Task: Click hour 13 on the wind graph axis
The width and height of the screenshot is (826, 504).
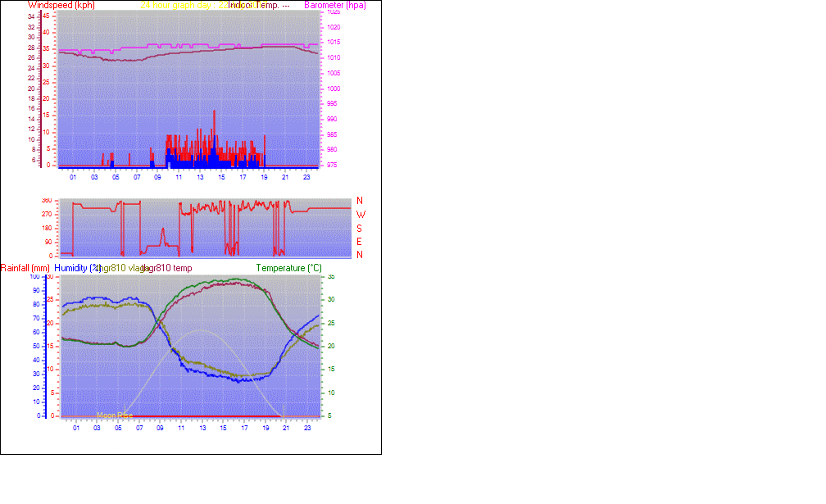Action: (200, 177)
